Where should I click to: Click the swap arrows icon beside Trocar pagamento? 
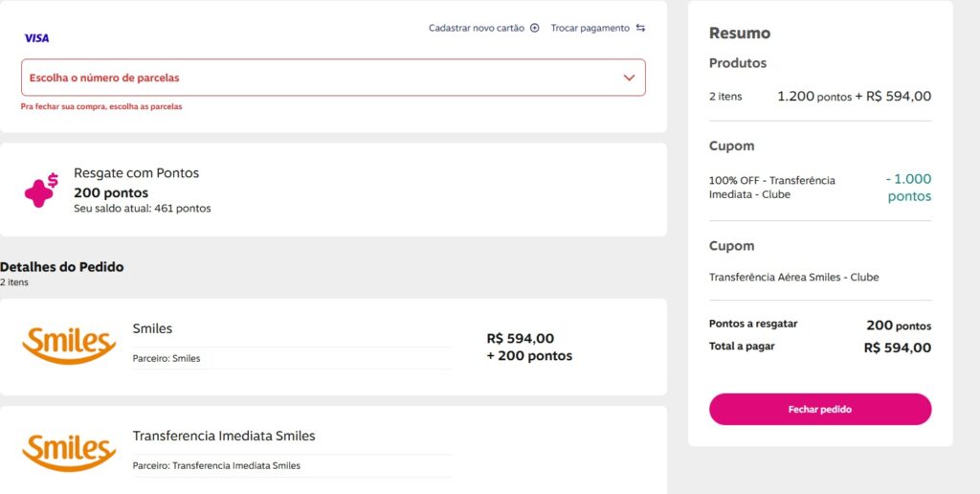click(x=640, y=28)
